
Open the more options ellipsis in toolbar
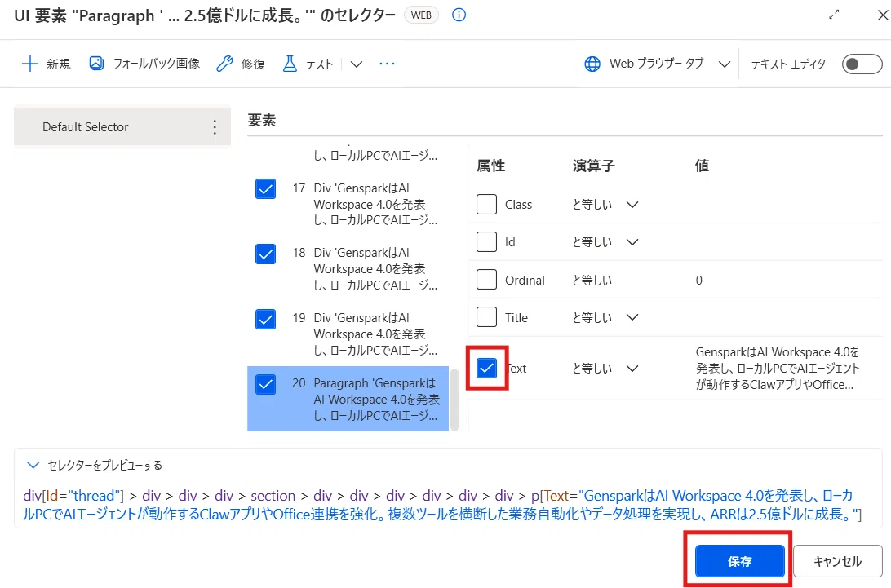point(387,64)
